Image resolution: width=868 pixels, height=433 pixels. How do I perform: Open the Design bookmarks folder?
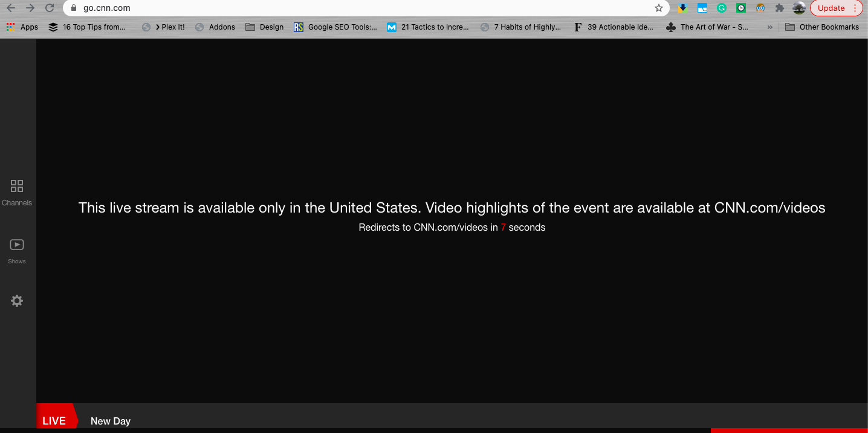[264, 27]
